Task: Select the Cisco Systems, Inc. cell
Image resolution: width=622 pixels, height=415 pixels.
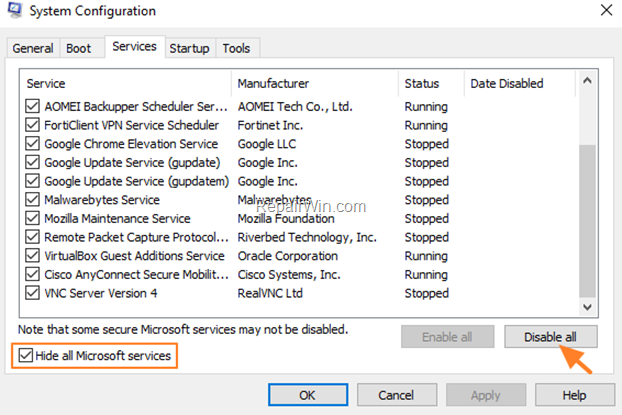Action: [x=289, y=274]
